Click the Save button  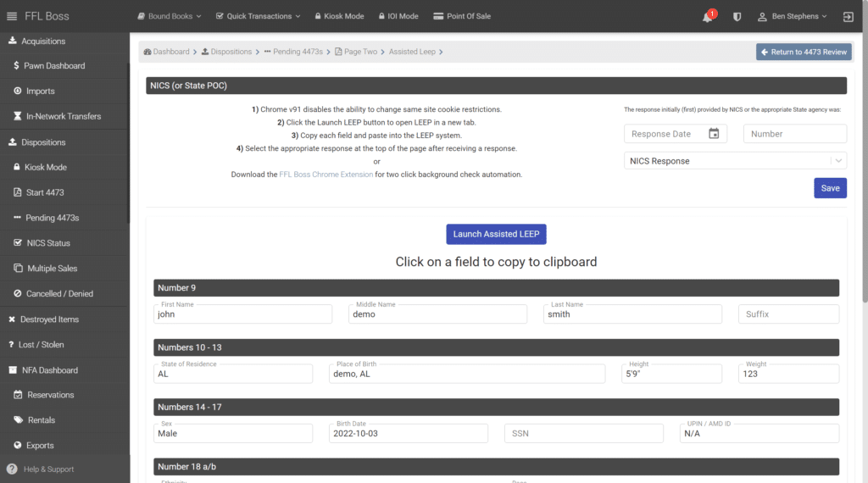(830, 188)
